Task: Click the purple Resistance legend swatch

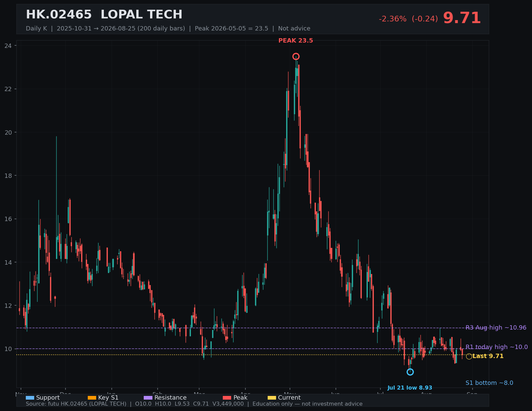Action: coord(148,398)
